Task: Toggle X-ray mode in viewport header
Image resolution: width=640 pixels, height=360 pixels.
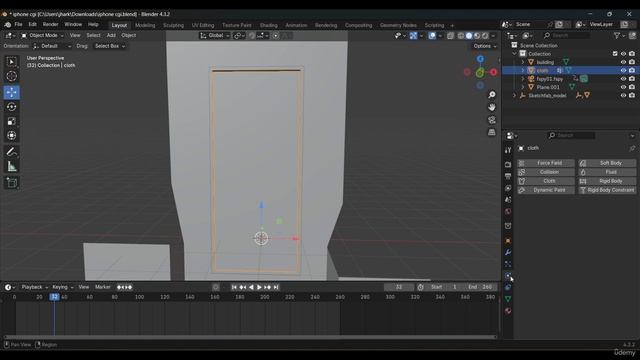Action: click(x=451, y=36)
